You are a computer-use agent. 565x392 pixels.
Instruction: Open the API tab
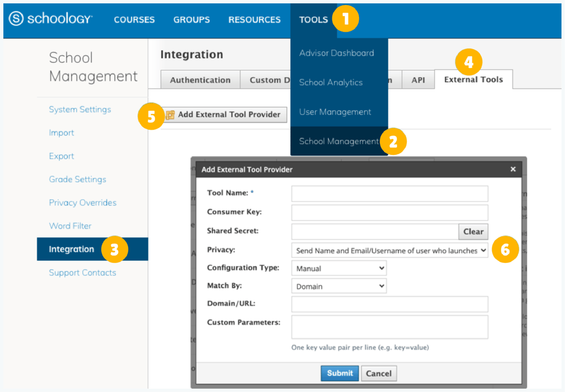pos(418,79)
